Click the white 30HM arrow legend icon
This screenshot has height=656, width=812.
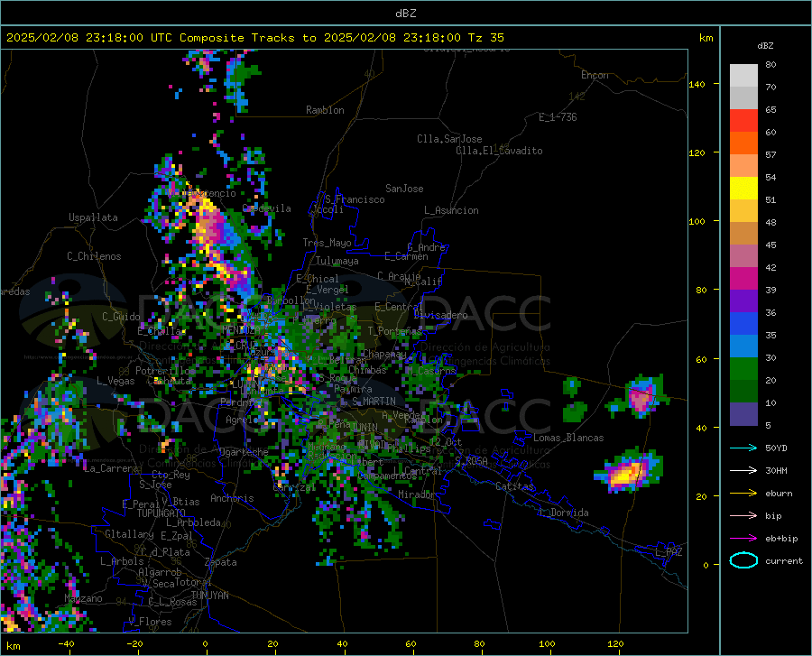tap(743, 470)
